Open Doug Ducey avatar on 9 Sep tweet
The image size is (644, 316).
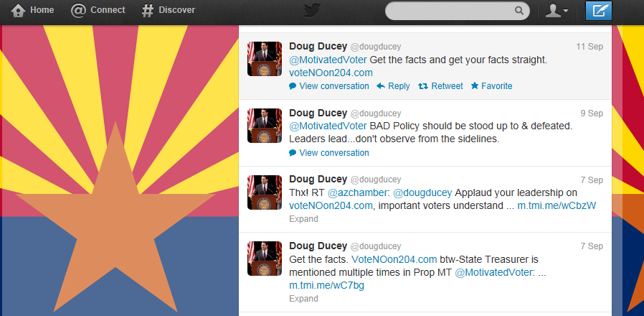tap(265, 126)
